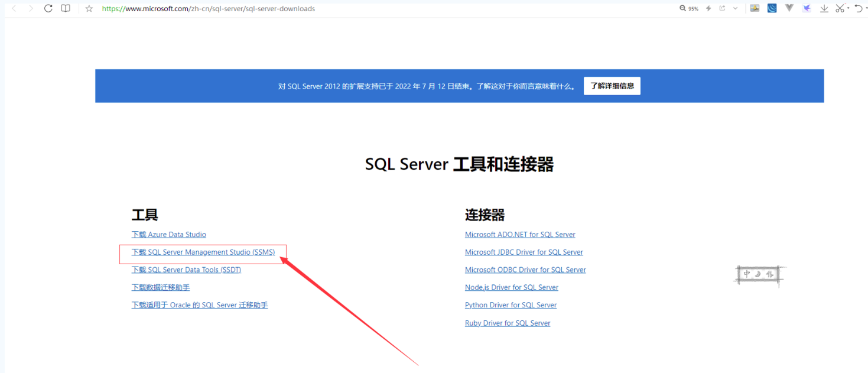Open the 下载 Azure Data Studio link
Image resolution: width=868 pixels, height=373 pixels.
[169, 235]
